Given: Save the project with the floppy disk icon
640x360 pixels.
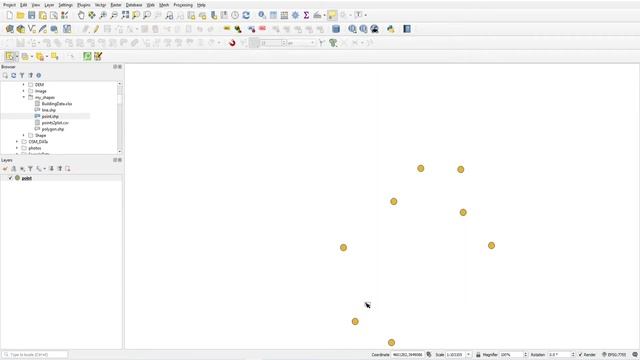Looking at the screenshot, I should [31, 16].
